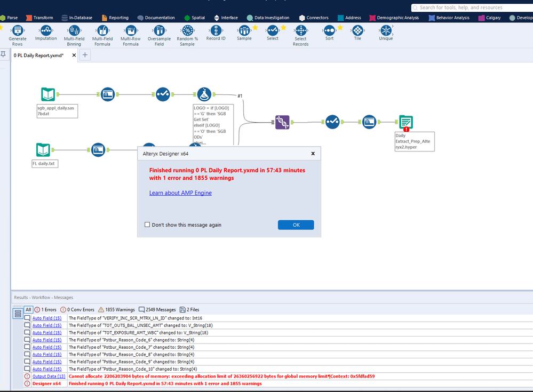Toggle the messages list view icon
The width and height of the screenshot is (533, 392).
18,313
